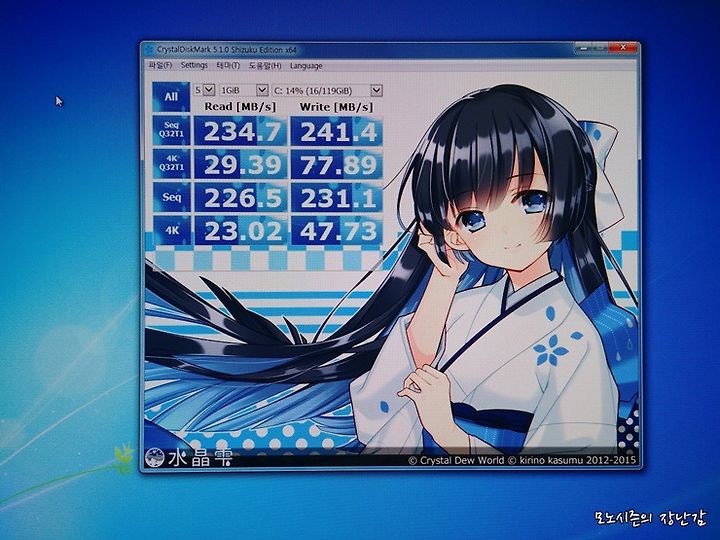Viewport: 720px width, 540px height.
Task: Run all benchmarks with the All button
Action: pos(171,97)
